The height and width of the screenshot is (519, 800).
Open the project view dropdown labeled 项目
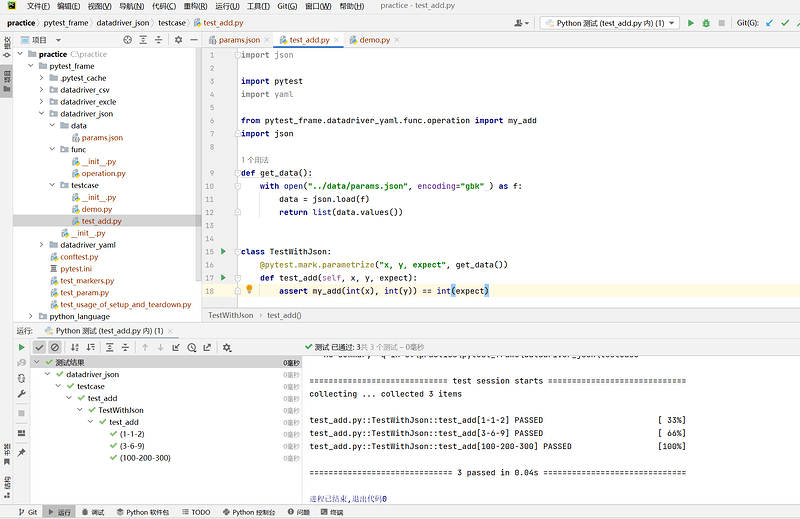pos(41,40)
